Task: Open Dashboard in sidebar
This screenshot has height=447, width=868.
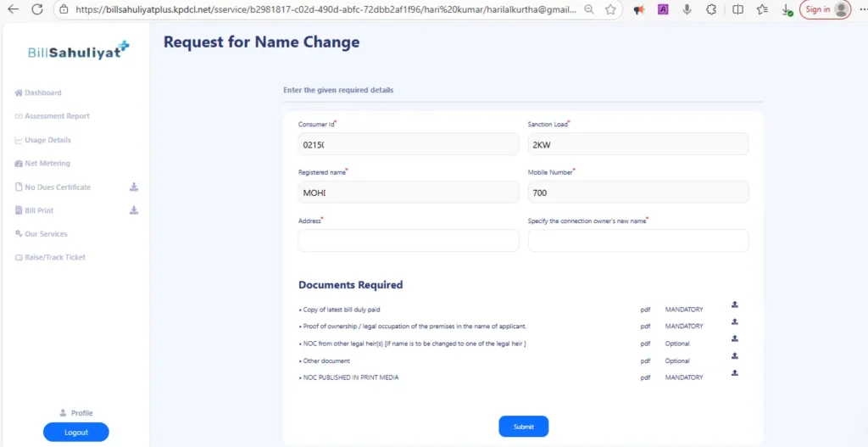Action: point(42,92)
